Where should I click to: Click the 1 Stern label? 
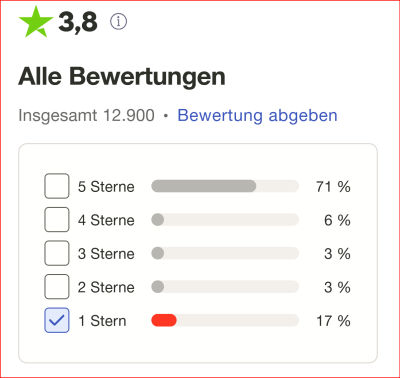click(102, 321)
